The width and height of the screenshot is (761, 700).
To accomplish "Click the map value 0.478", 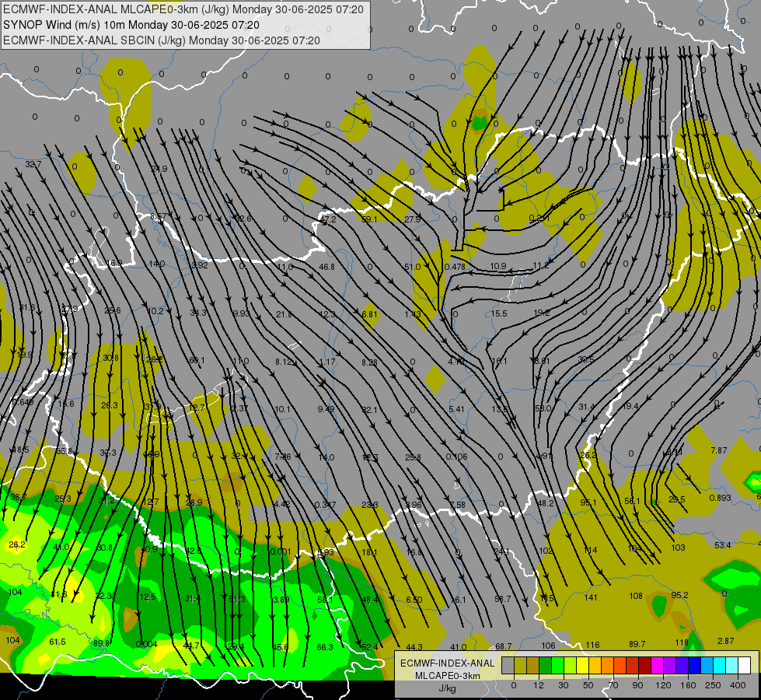I will [x=455, y=266].
